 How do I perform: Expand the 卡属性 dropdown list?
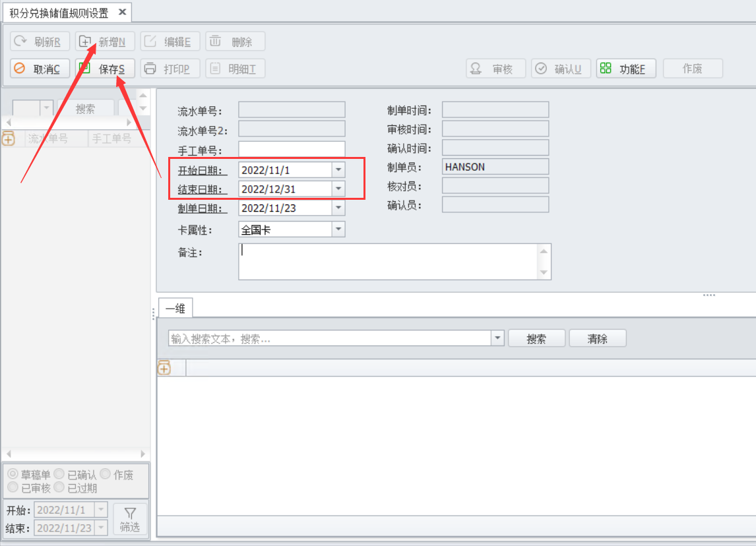pyautogui.click(x=338, y=229)
